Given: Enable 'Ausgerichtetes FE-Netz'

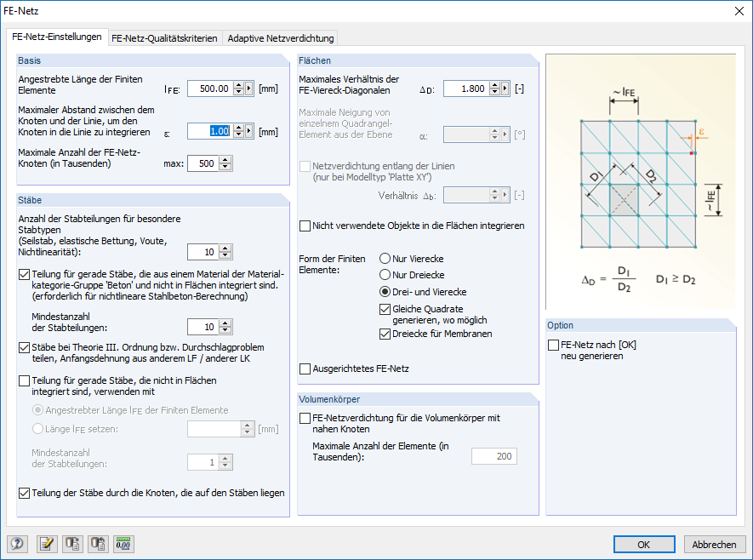Looking at the screenshot, I should coord(305,369).
